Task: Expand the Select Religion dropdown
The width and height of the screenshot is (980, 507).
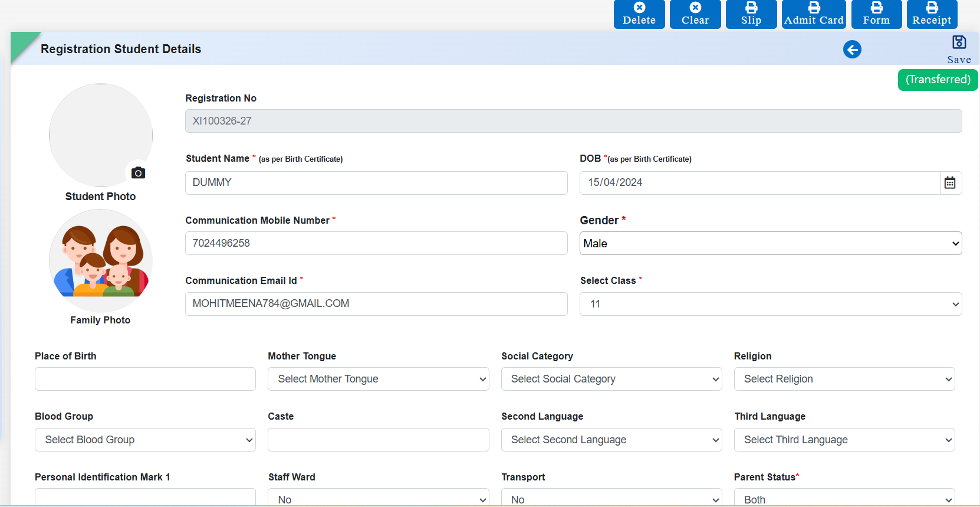Action: [844, 379]
